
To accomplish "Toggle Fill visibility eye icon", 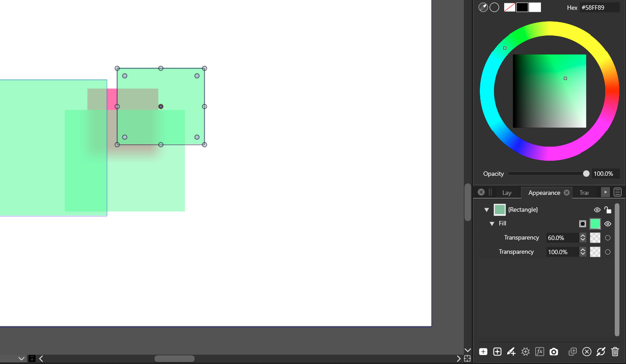I will 607,224.
